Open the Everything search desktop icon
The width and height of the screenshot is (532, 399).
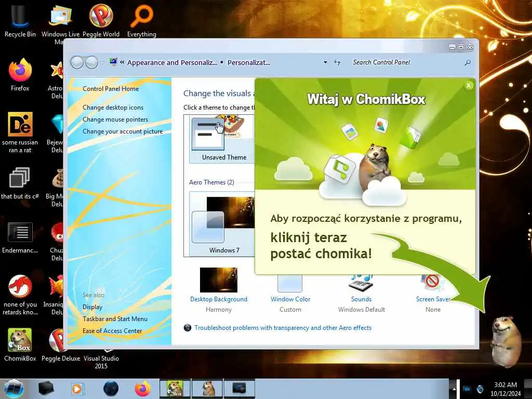tap(142, 20)
